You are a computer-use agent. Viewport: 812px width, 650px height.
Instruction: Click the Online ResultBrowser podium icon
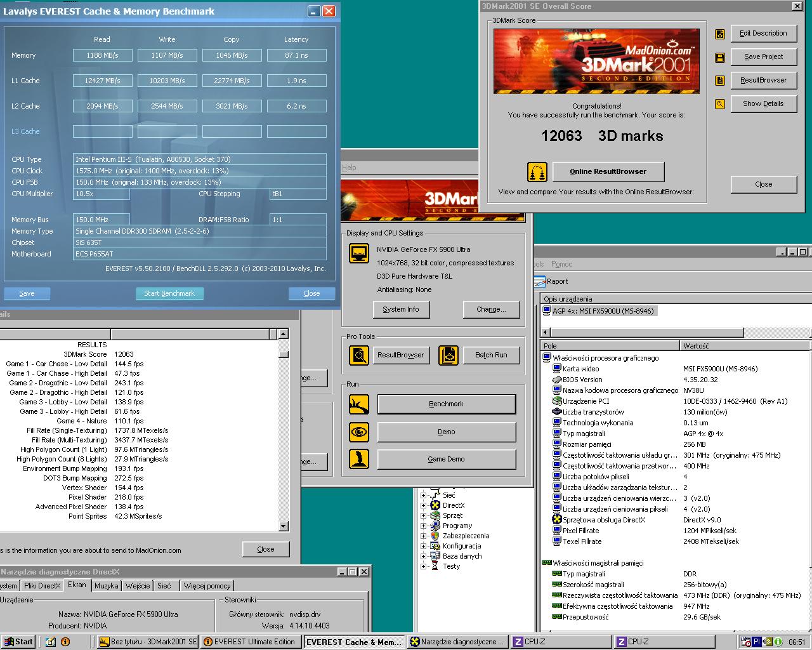point(537,172)
